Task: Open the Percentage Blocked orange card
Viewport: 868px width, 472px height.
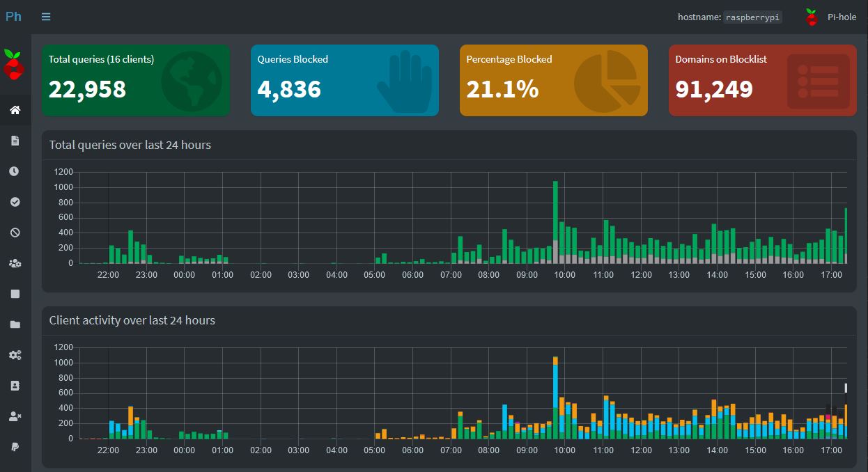Action: coord(554,80)
